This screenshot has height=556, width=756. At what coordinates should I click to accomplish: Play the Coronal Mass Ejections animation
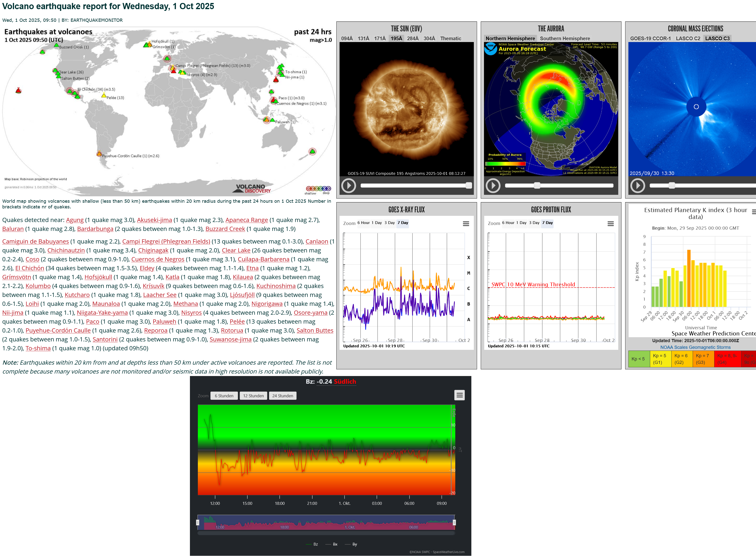tap(637, 185)
